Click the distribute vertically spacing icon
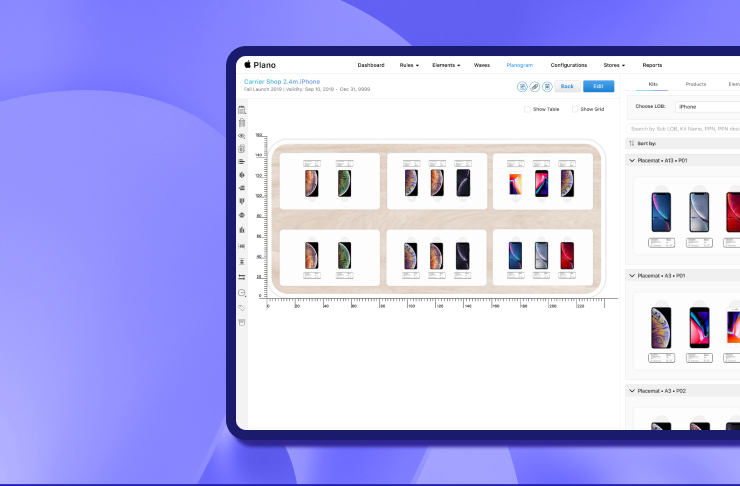This screenshot has height=486, width=740. 242,261
